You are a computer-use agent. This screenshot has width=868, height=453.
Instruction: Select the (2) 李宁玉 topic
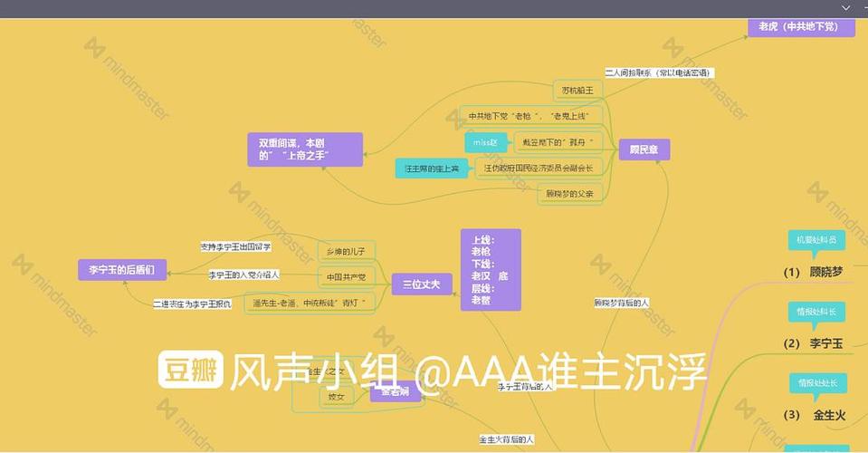pyautogui.click(x=813, y=343)
